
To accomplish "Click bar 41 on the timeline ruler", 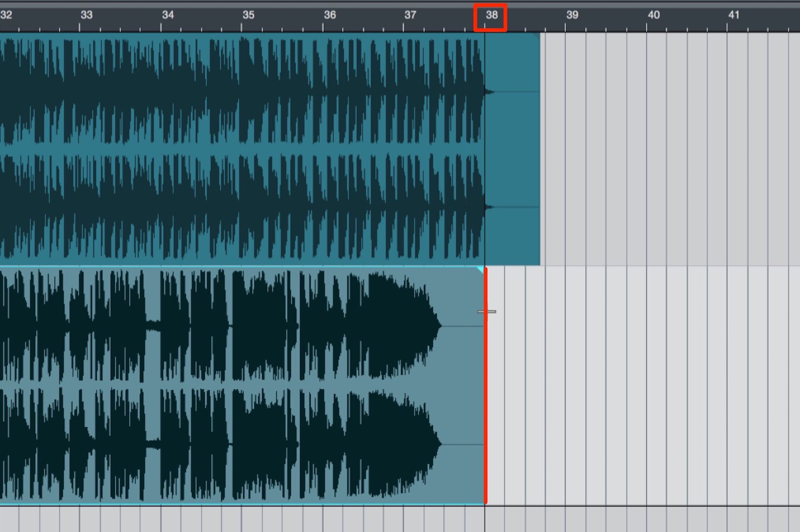I will (734, 15).
